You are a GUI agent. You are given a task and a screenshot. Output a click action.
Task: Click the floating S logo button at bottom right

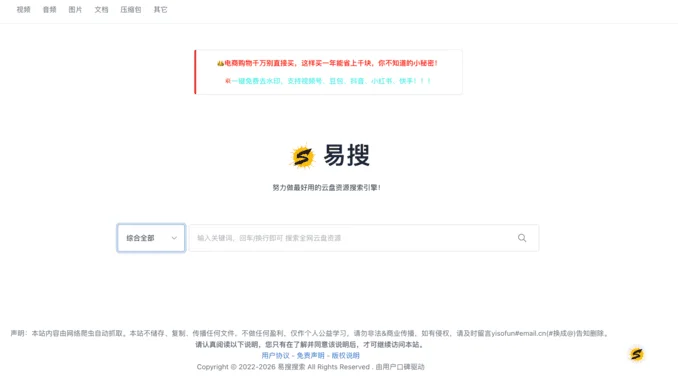coord(636,354)
